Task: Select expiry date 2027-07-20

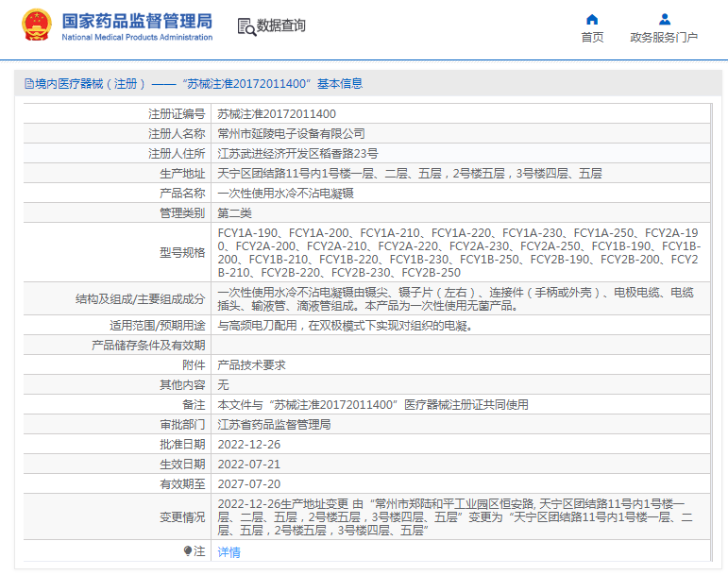Action: click(x=249, y=484)
